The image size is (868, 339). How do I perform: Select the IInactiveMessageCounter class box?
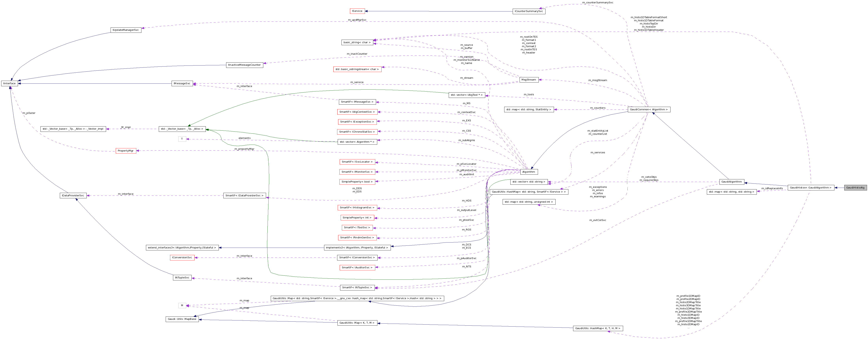point(244,65)
